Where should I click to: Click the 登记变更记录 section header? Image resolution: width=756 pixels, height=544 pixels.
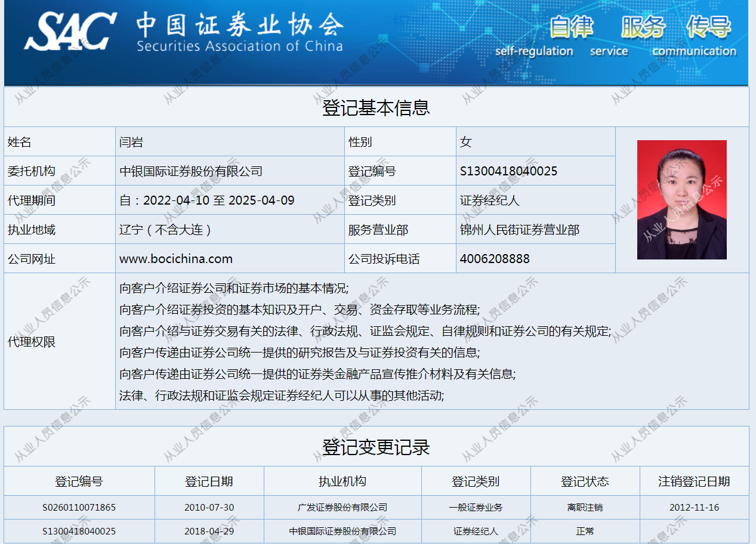pos(376,447)
